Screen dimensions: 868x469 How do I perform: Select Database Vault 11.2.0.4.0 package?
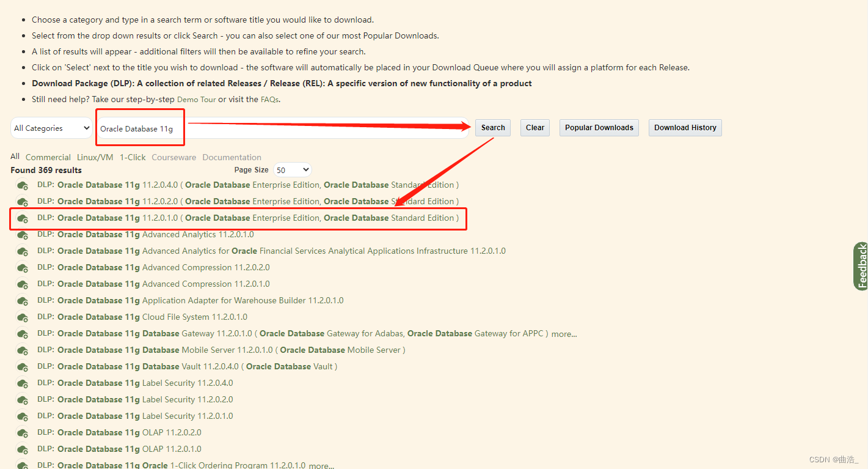point(188,366)
